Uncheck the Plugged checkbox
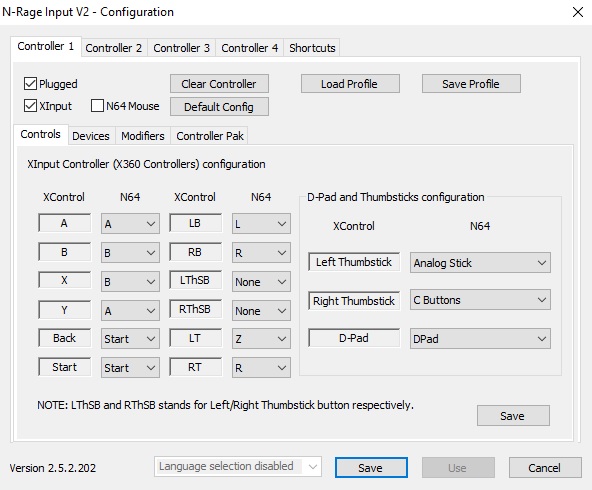This screenshot has height=490, width=592. click(x=30, y=83)
